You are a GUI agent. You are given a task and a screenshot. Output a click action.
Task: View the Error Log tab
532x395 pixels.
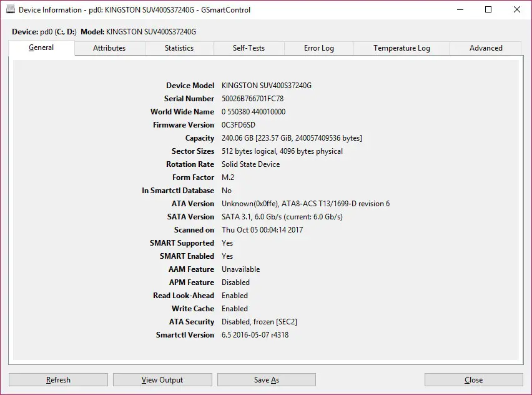point(319,48)
